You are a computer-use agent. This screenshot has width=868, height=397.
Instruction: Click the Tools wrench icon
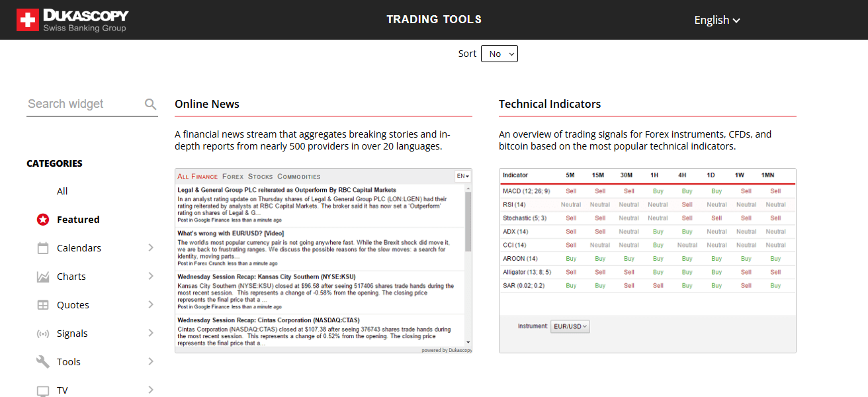(42, 361)
